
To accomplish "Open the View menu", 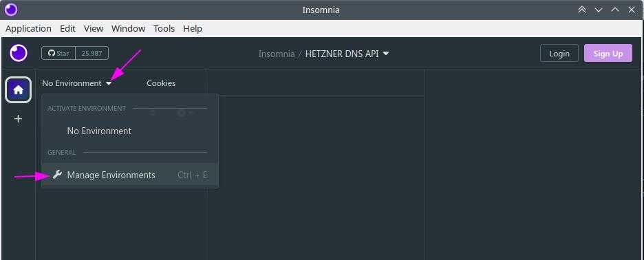I will (x=94, y=28).
